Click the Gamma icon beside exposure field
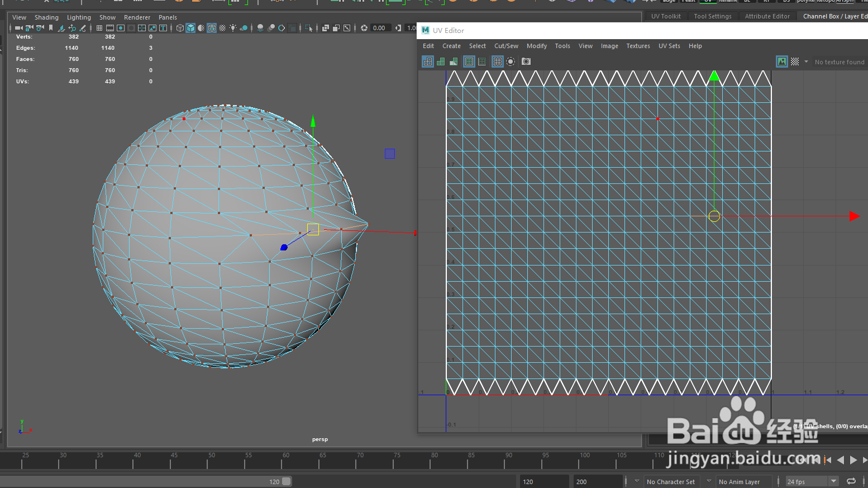The width and height of the screenshot is (868, 488). [398, 28]
